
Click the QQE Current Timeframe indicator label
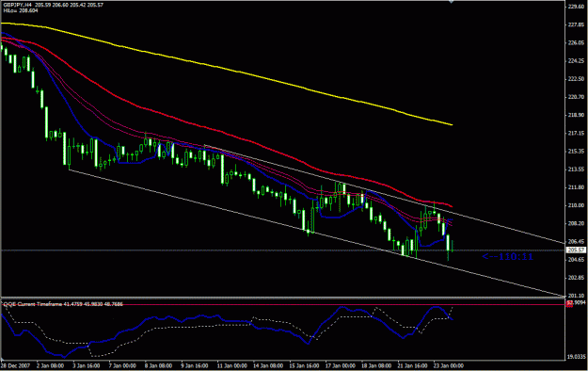[x=63, y=304]
